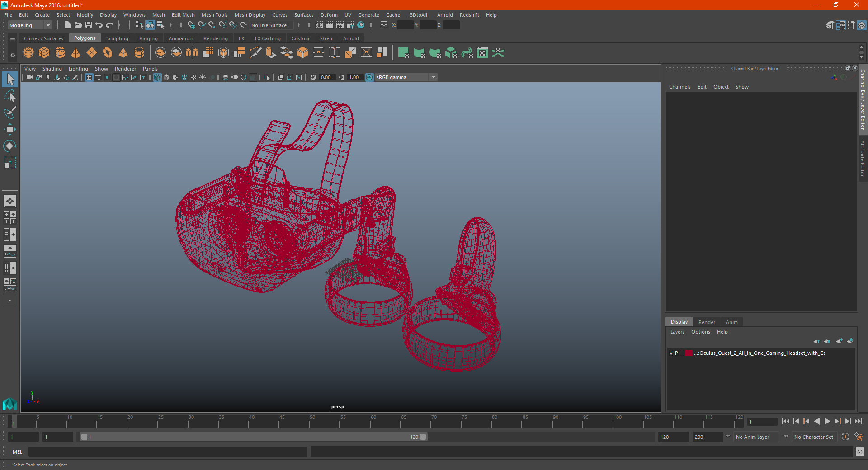This screenshot has height=470, width=868.
Task: Click the Save Scene disk icon
Action: pos(89,25)
